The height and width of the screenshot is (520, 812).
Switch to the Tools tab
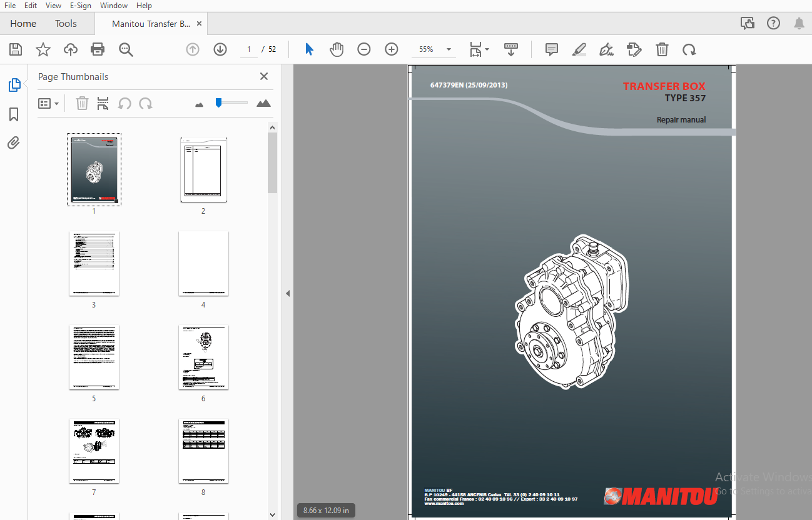(x=66, y=23)
